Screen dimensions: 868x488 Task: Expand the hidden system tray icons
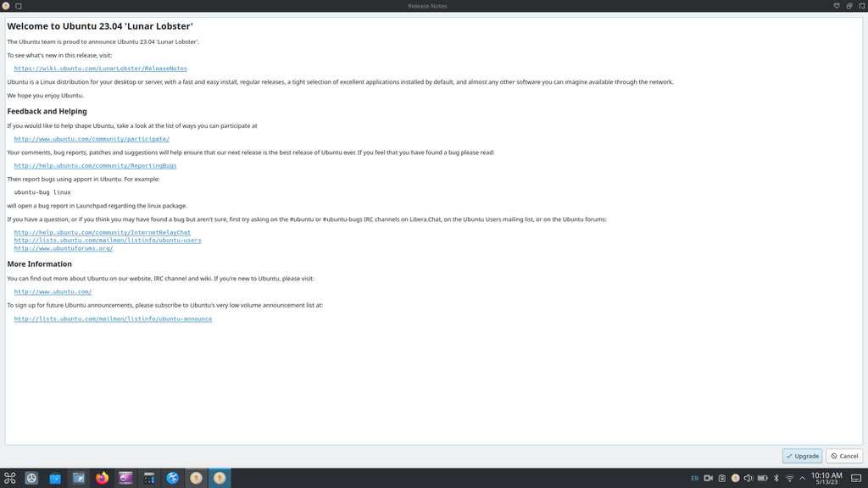coord(802,478)
